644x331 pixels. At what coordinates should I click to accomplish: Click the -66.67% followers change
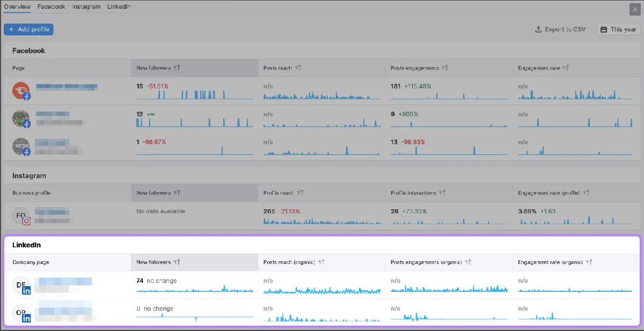click(x=154, y=142)
